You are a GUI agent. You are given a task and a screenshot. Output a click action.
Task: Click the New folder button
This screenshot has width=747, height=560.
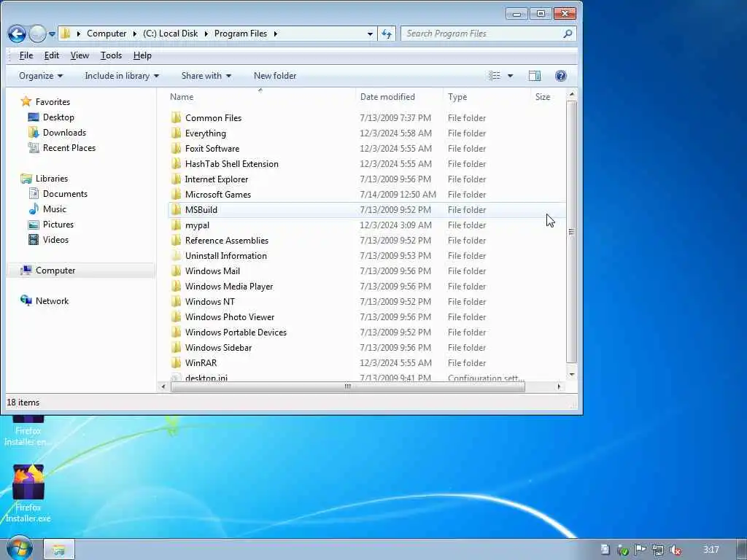[x=275, y=76]
